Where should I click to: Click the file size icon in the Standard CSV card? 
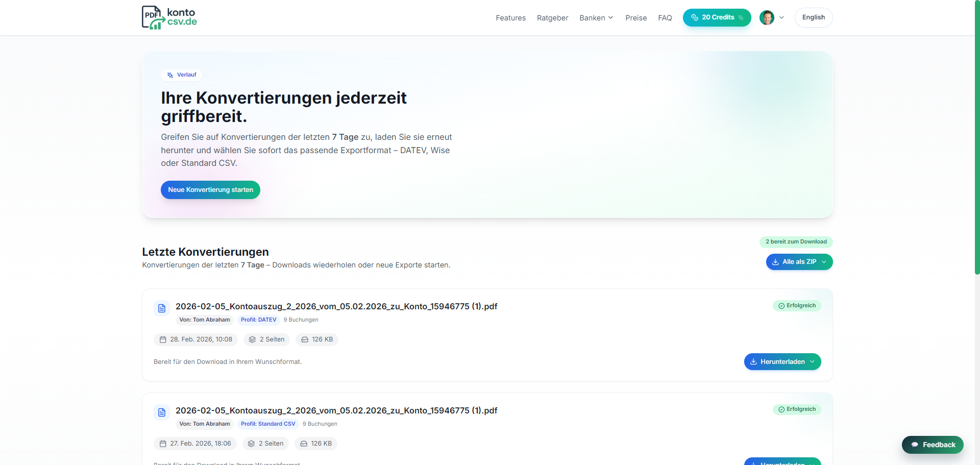304,444
